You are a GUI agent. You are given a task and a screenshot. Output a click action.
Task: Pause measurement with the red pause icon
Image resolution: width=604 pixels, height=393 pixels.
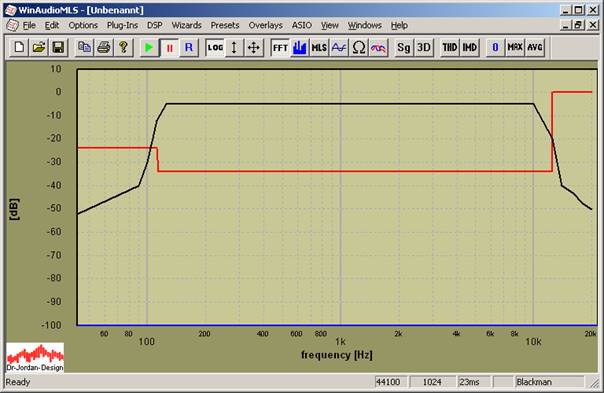[x=169, y=48]
